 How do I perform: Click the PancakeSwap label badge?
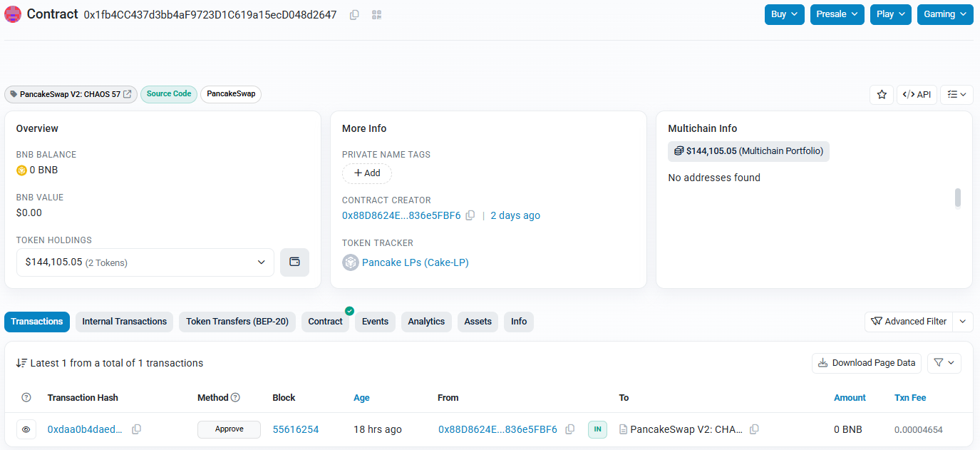coord(231,94)
